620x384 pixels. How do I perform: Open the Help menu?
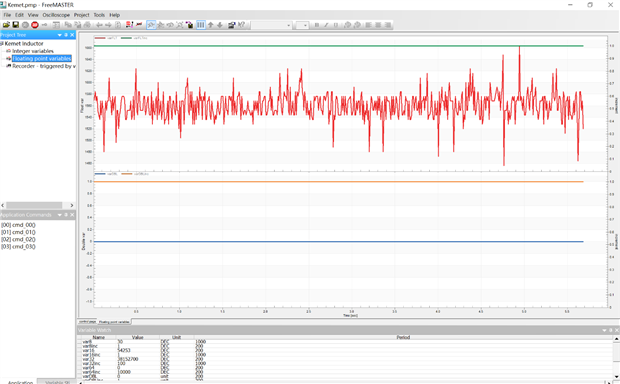115,15
